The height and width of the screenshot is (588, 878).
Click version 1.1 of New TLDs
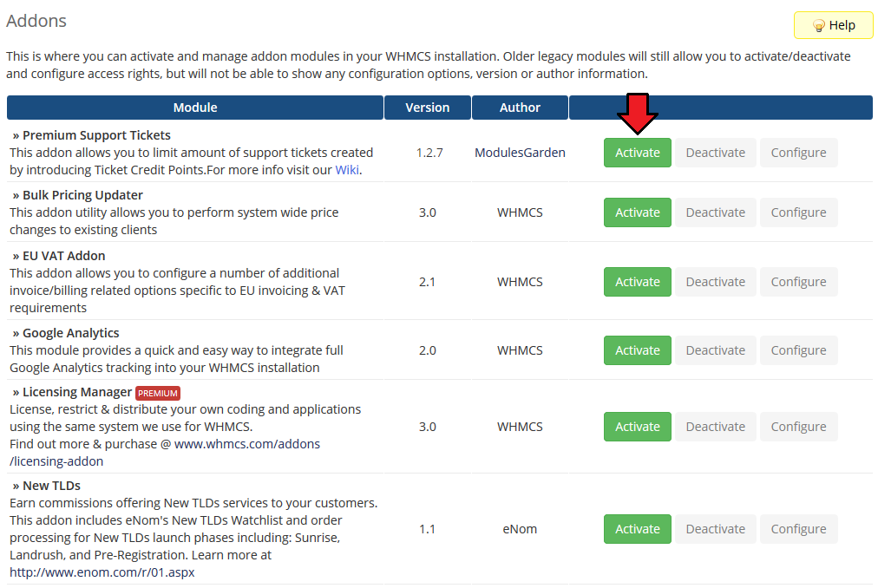[427, 529]
